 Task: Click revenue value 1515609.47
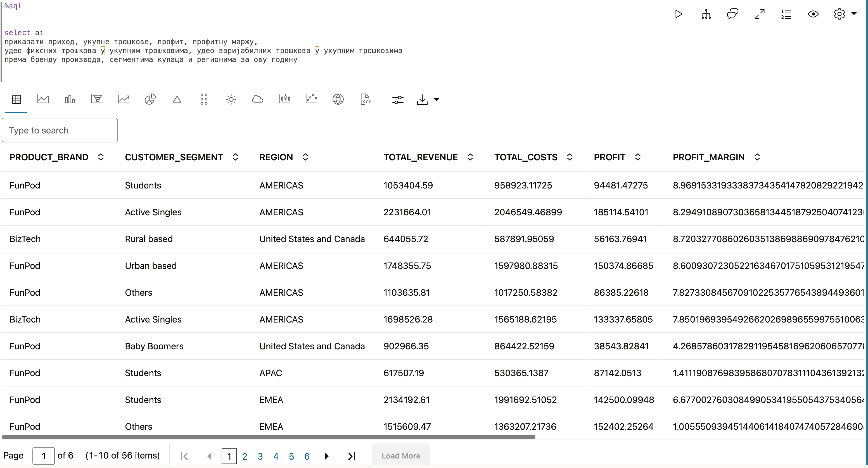[407, 427]
